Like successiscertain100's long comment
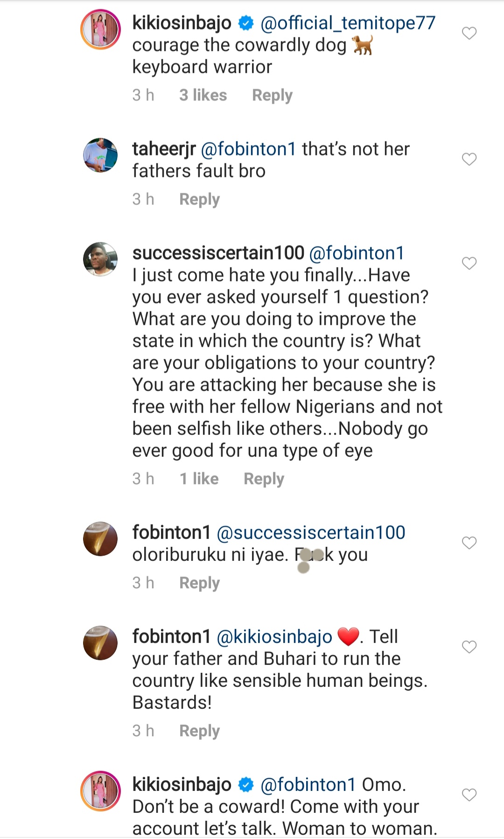Viewport: 504px width, 839px height. 469,263
